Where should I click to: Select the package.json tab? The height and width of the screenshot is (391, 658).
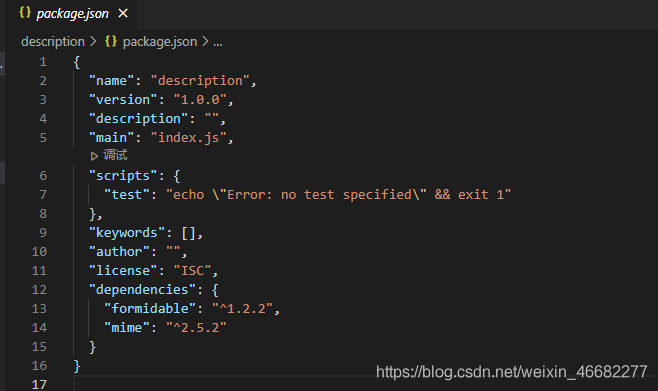71,14
